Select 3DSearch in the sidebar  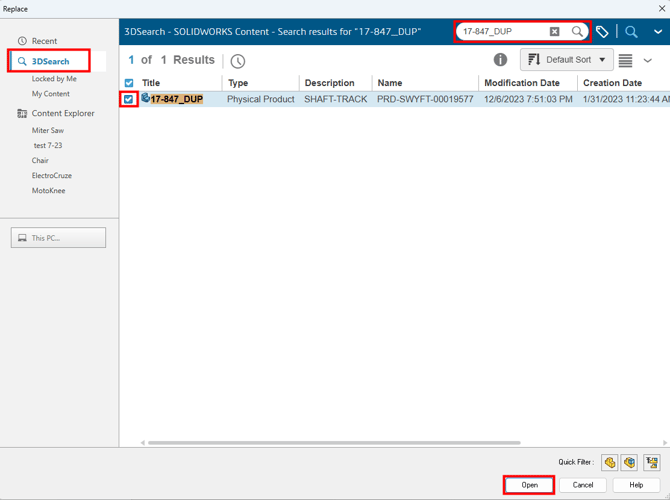tap(50, 61)
